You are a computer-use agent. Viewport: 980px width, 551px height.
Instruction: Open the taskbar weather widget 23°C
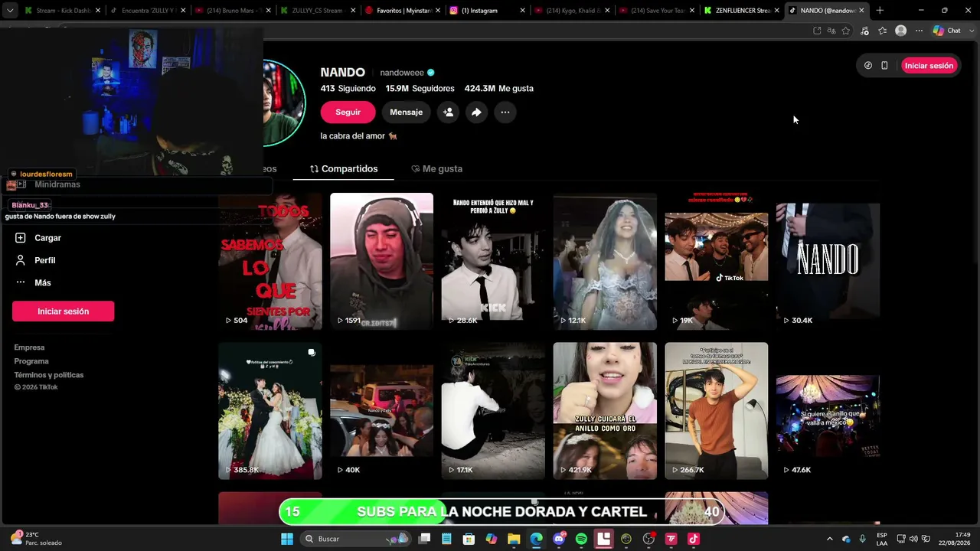[x=35, y=539]
